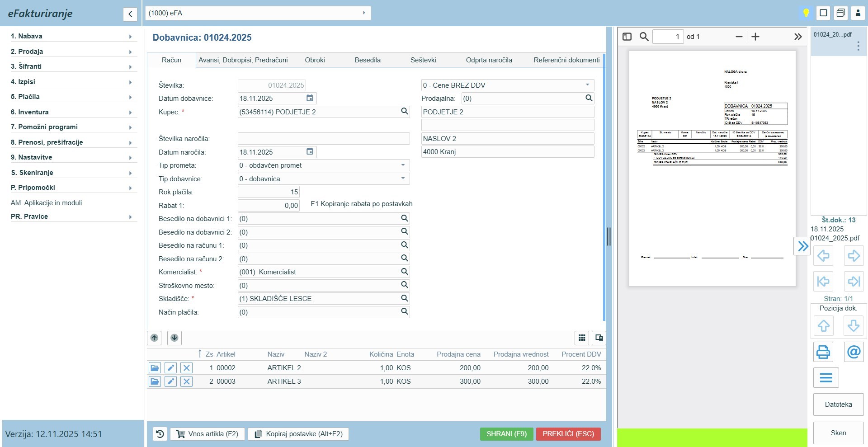868x447 pixels.
Task: Switch to the Seštevki tab
Action: 423,60
